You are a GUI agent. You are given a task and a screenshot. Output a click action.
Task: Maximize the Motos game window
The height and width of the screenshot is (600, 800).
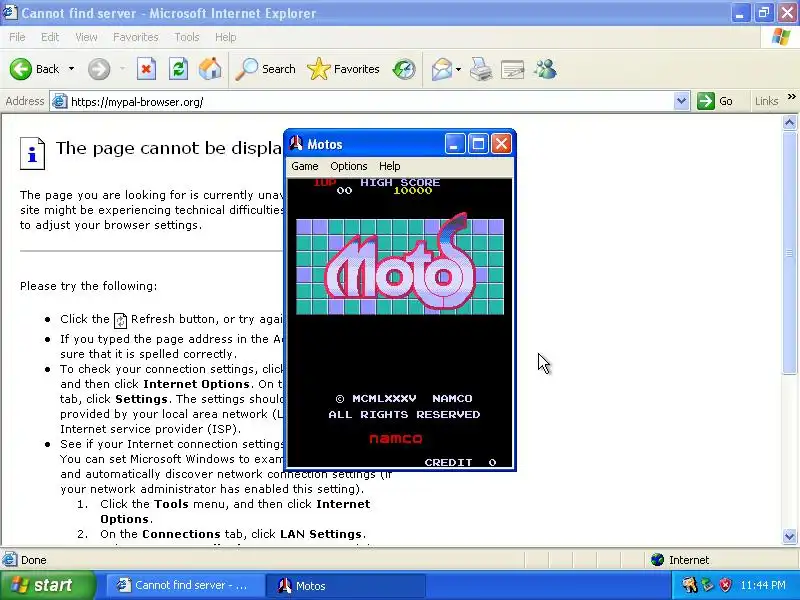pos(478,144)
